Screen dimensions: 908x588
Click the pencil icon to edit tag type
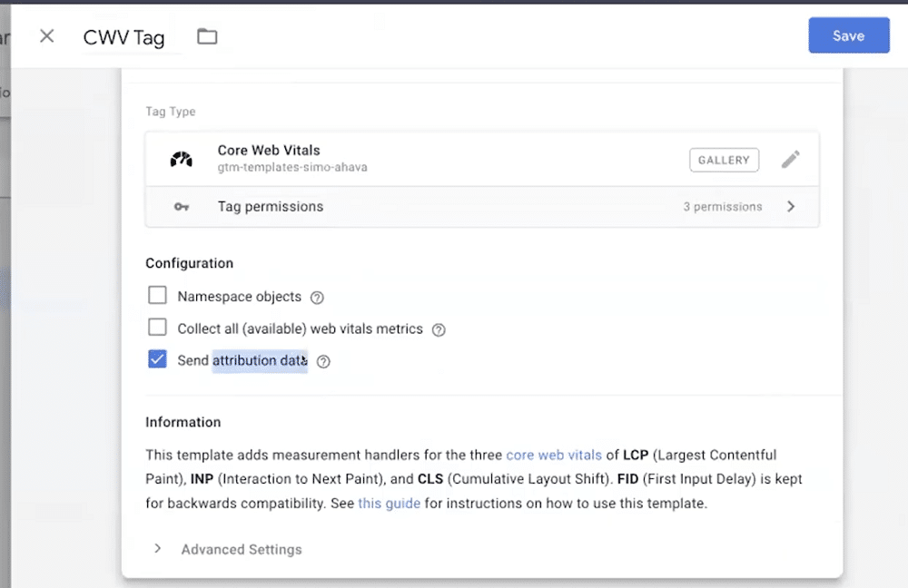pyautogui.click(x=791, y=158)
